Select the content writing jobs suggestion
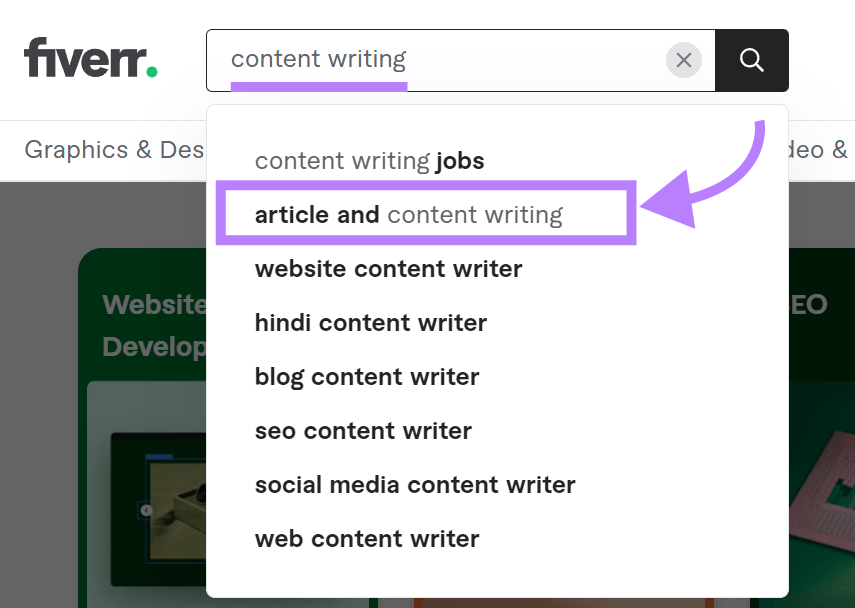The width and height of the screenshot is (855, 608). [369, 160]
